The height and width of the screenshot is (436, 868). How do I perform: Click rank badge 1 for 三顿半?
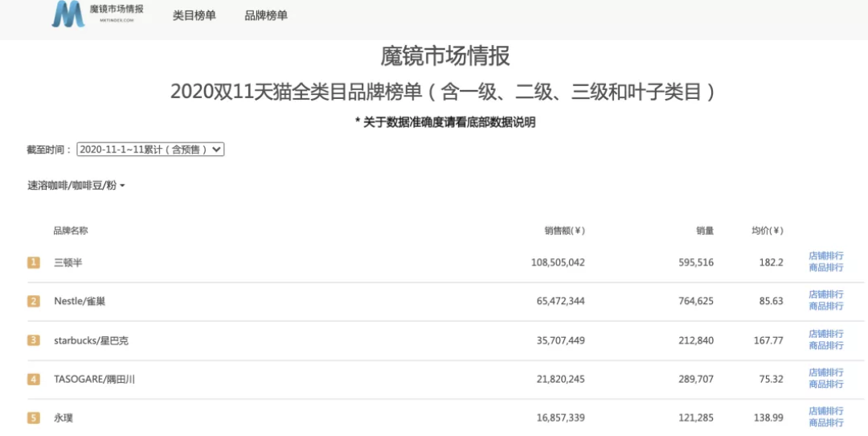34,262
